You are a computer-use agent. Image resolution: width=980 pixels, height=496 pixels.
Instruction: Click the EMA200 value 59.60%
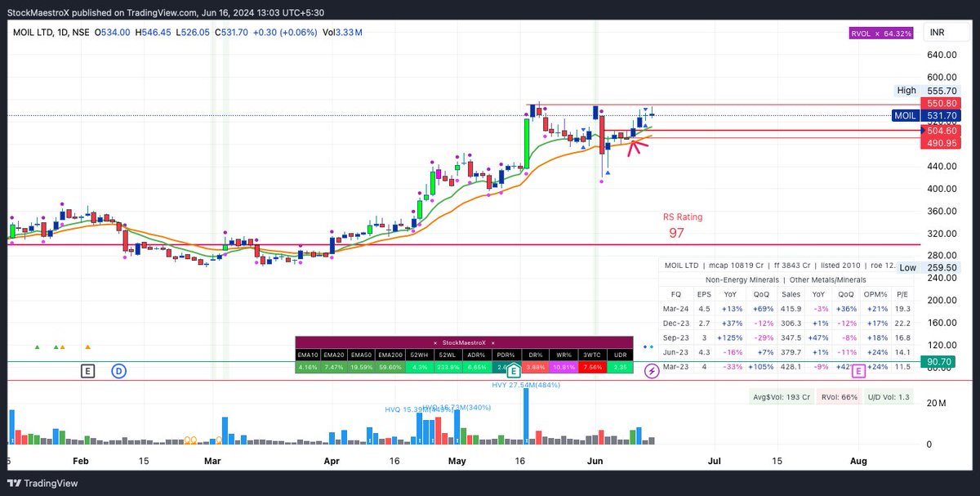point(392,369)
